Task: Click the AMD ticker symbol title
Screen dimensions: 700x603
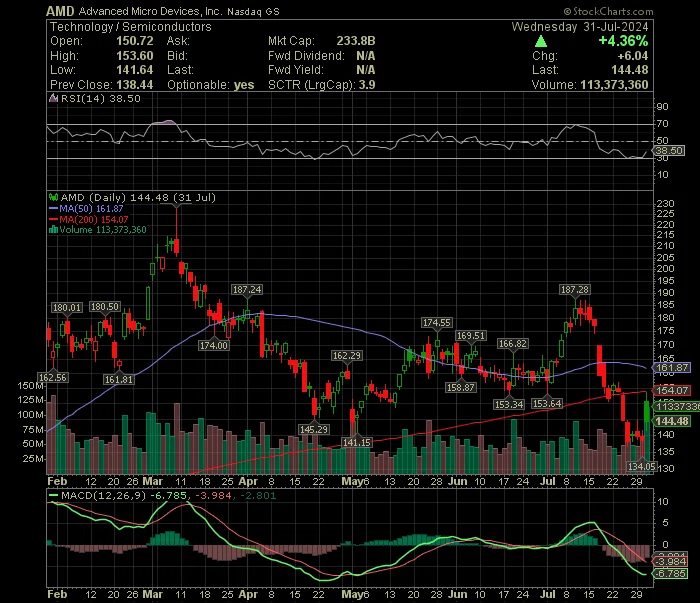Action: click(x=60, y=11)
